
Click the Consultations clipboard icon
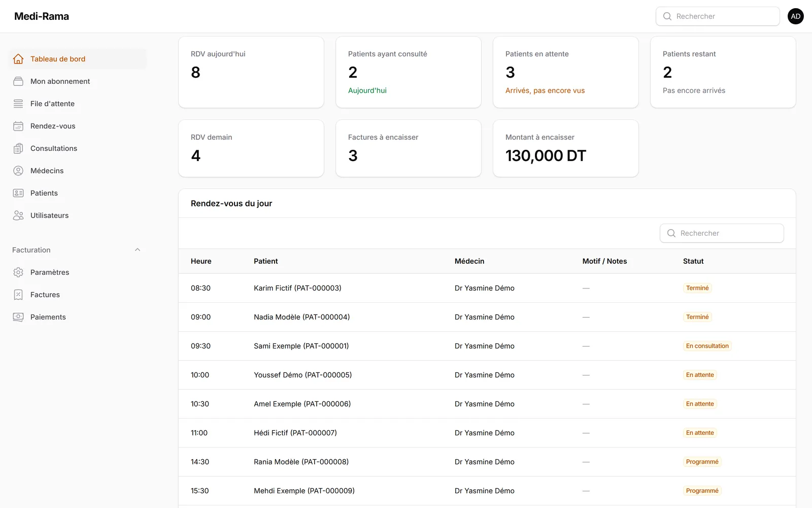coord(18,148)
